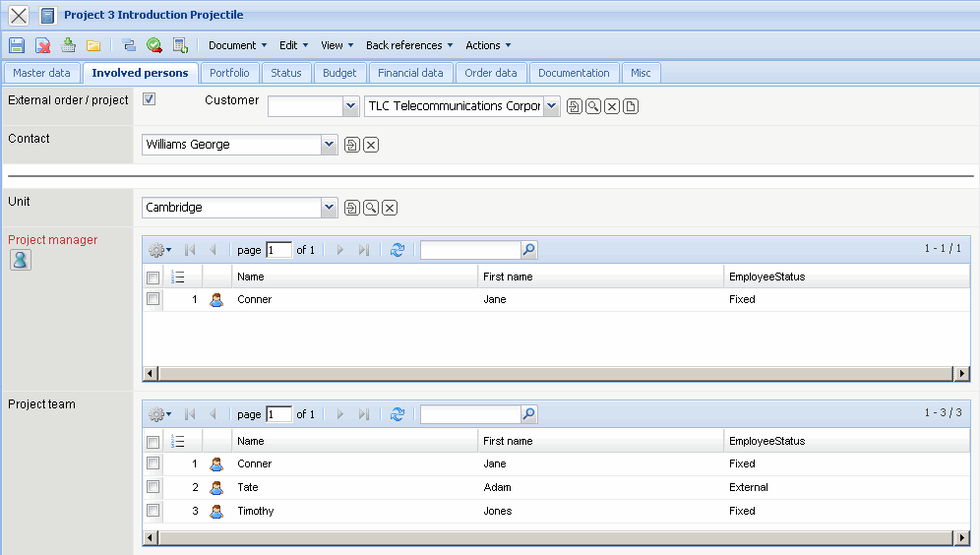The height and width of the screenshot is (555, 980).
Task: Click the person icon under Project manager
Action: (x=20, y=260)
